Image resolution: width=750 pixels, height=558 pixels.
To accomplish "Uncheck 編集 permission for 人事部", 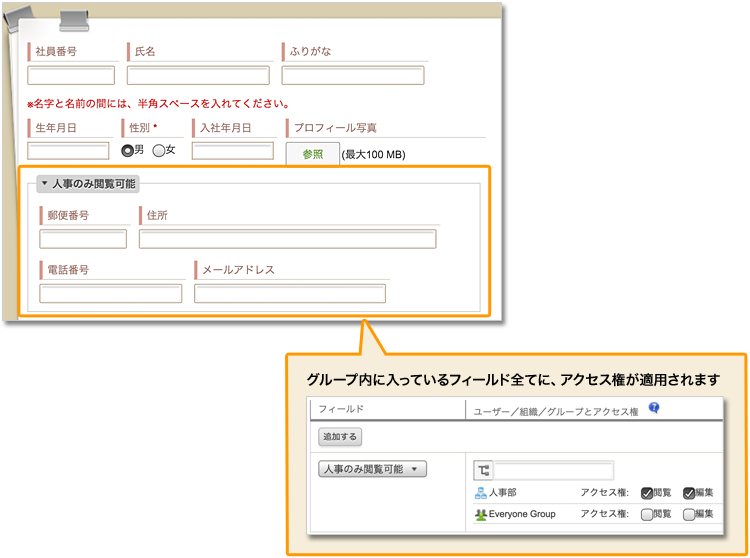I will (689, 492).
